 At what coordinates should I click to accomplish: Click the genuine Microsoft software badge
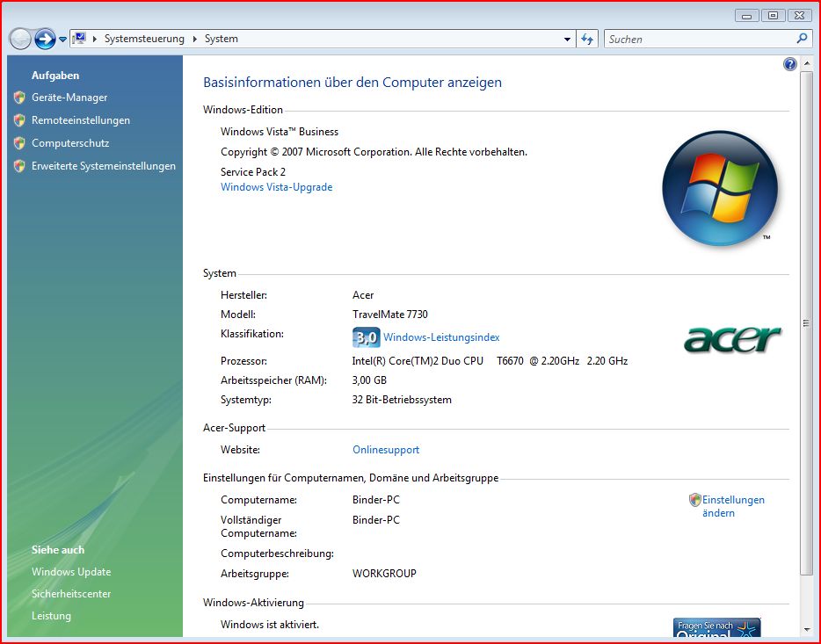pos(716,628)
